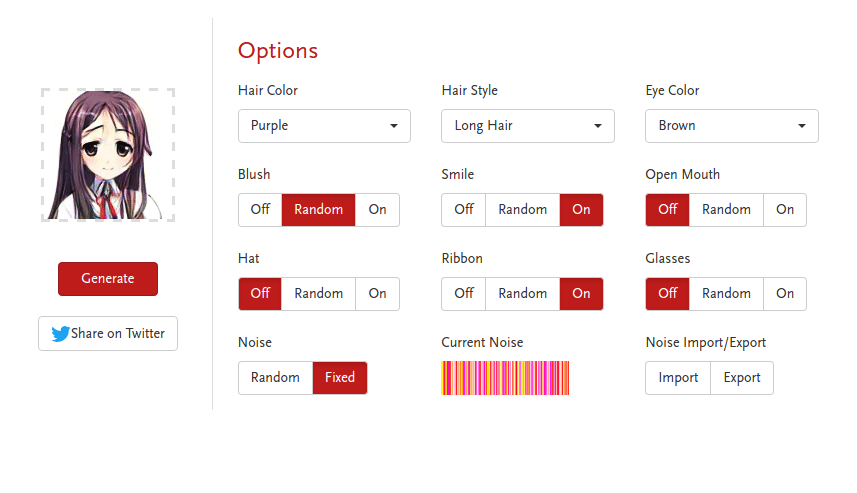Set Smile to Random
The height and width of the screenshot is (493, 857).
point(522,210)
